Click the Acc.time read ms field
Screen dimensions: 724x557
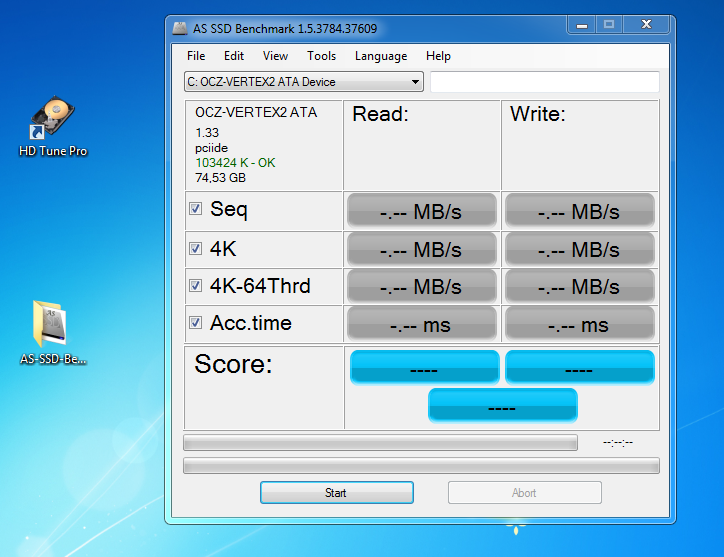click(x=422, y=324)
